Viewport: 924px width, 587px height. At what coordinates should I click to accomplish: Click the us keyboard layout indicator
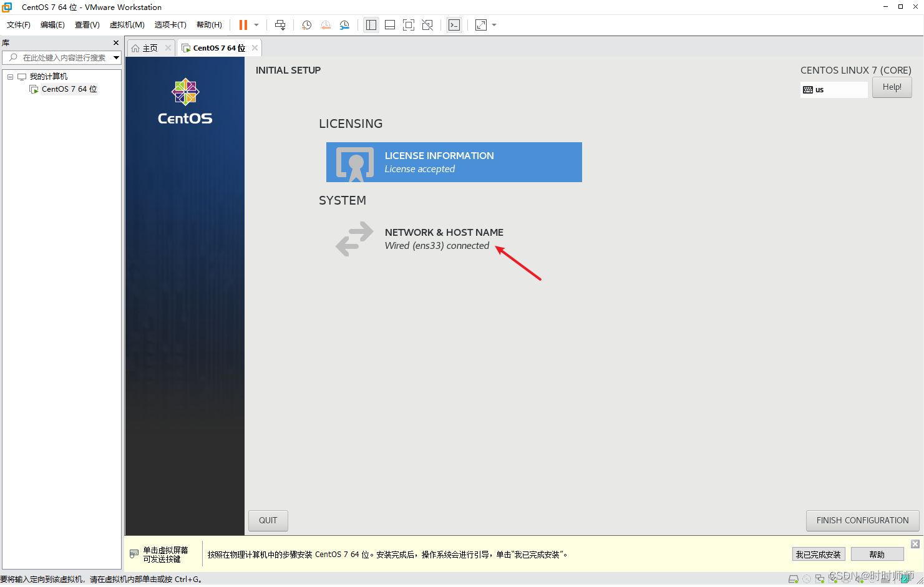(x=834, y=90)
